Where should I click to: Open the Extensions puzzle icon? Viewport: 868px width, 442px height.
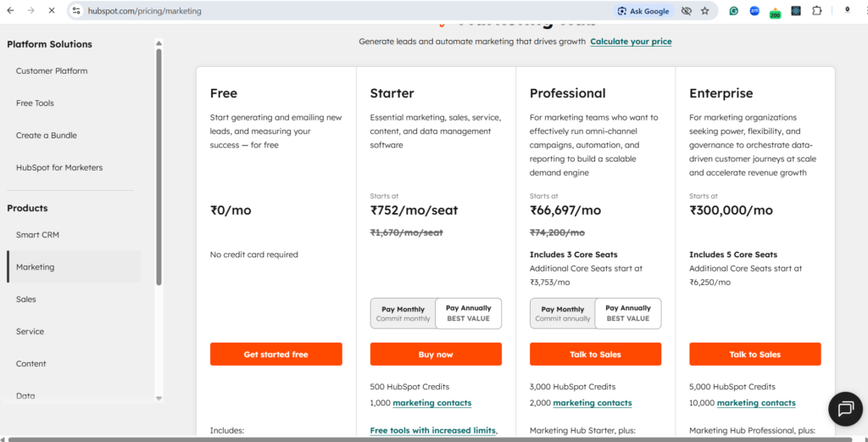point(816,11)
